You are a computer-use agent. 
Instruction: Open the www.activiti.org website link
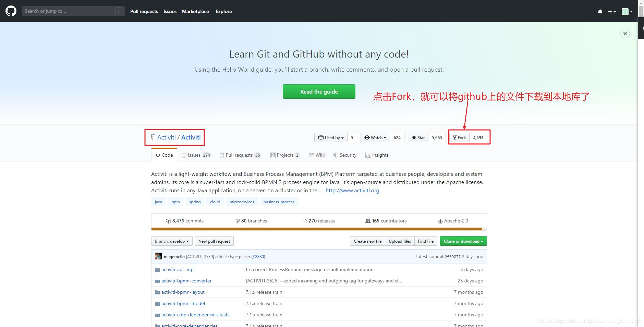click(352, 190)
